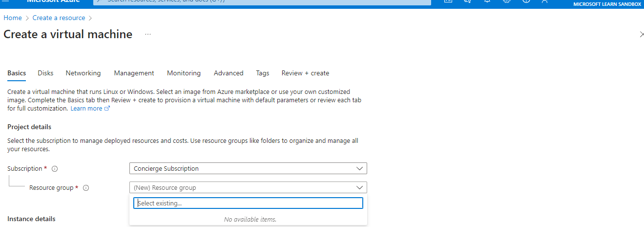Go to Create a resource breadcrumb
The image size is (644, 227).
(x=59, y=18)
